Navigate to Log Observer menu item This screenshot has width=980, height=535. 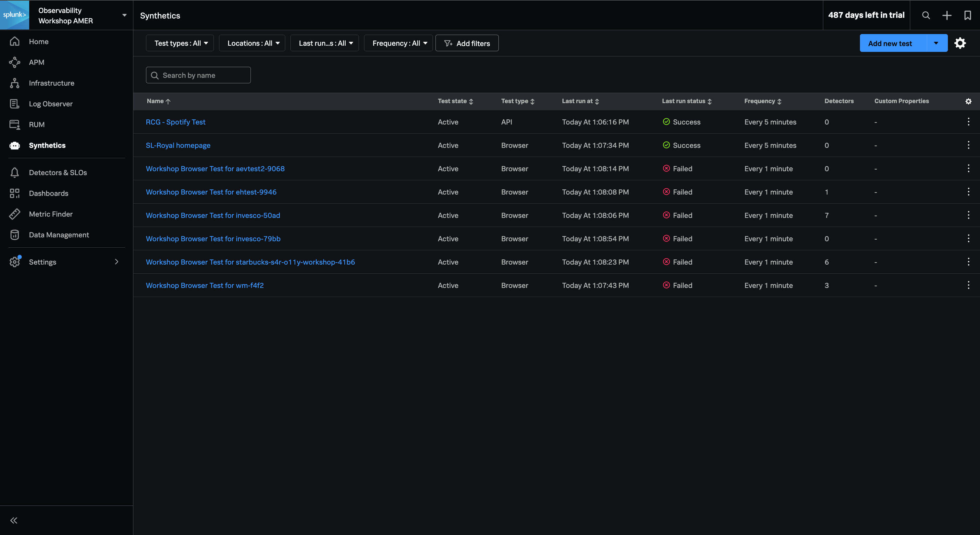(51, 104)
